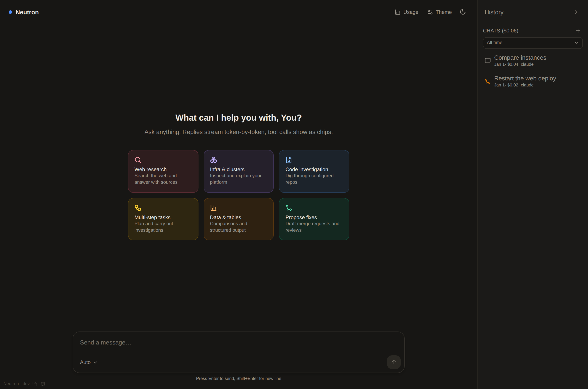Open the Theme settings
The height and width of the screenshot is (389, 588).
click(x=439, y=12)
